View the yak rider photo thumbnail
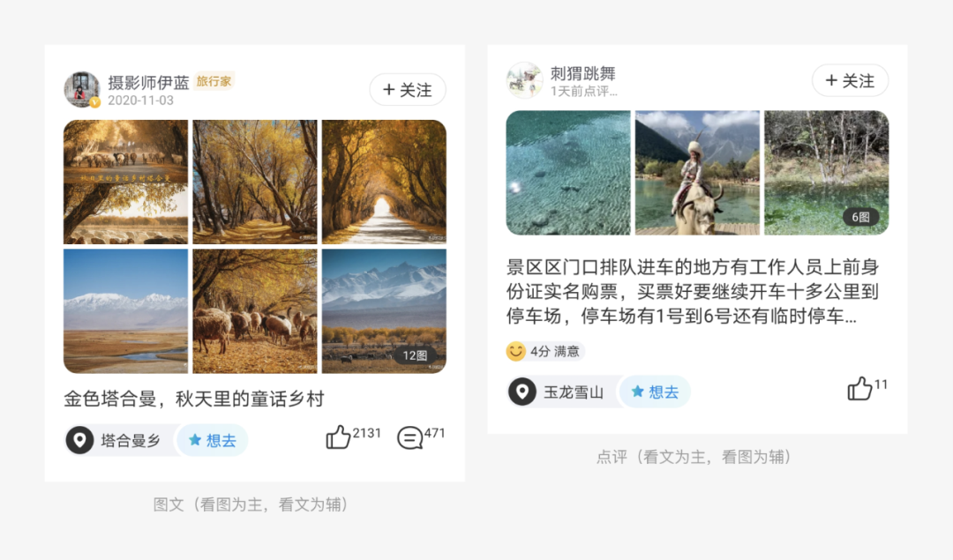This screenshot has height=560, width=953. point(697,173)
